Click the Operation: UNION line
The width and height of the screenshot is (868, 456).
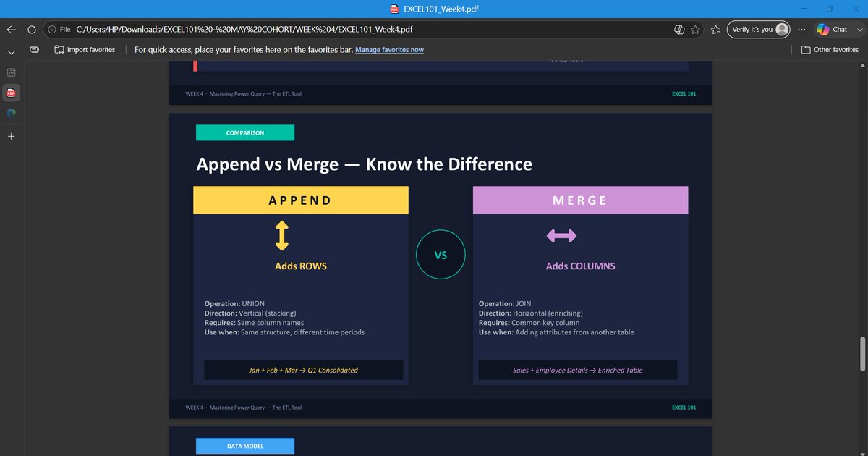click(234, 304)
